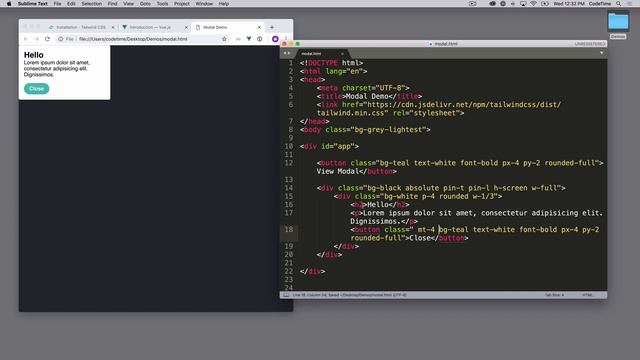Open the HTML syntax selector in status bar
This screenshot has width=640, height=360.
click(588, 295)
